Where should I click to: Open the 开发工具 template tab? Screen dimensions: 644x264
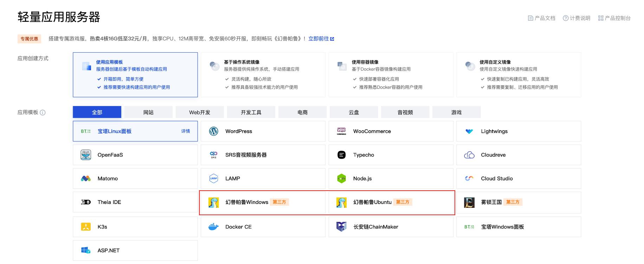(251, 112)
